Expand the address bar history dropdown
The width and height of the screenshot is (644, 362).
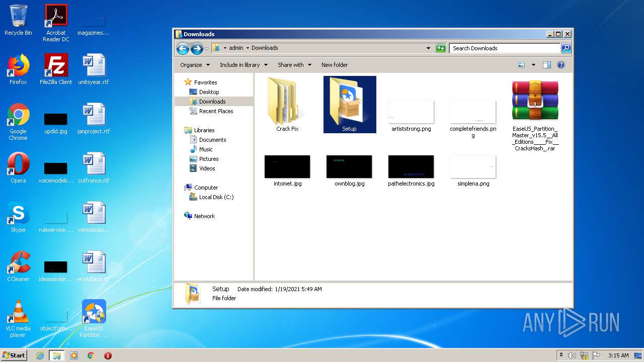tap(428, 48)
